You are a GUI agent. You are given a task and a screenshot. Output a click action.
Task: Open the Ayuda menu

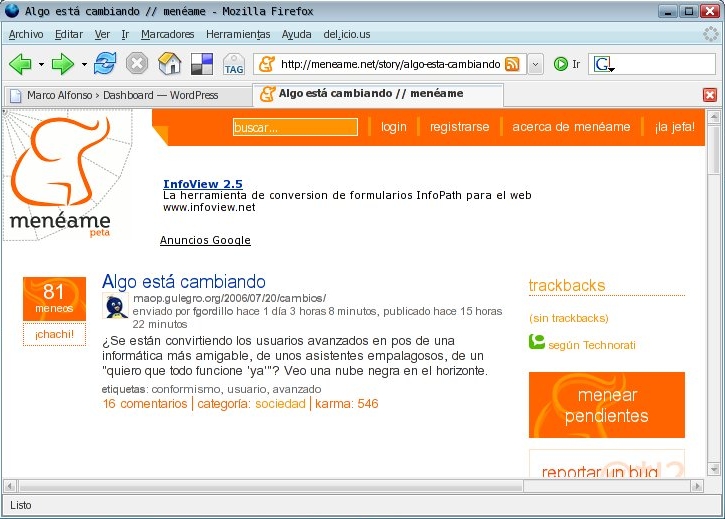click(x=296, y=34)
